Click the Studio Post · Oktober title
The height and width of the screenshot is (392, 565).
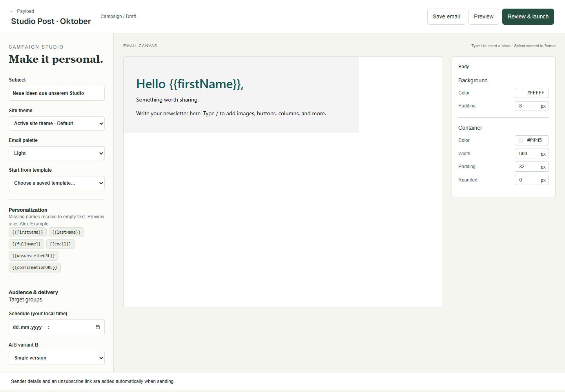[51, 21]
